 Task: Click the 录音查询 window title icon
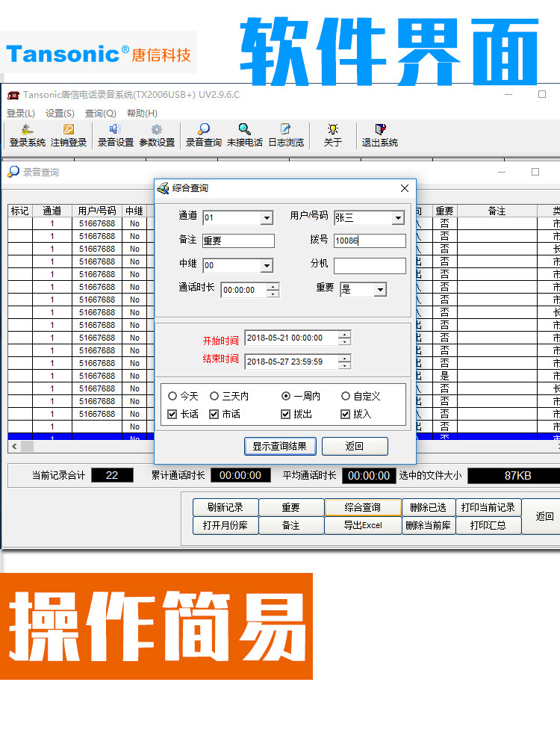click(13, 172)
